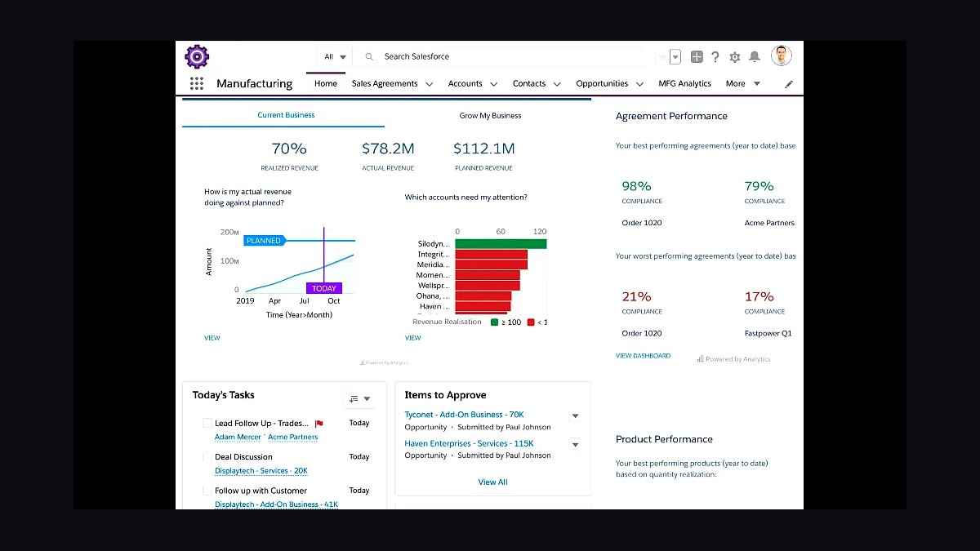Click the red Integrit bar in chart
Image resolution: width=980 pixels, height=551 pixels.
coord(491,255)
